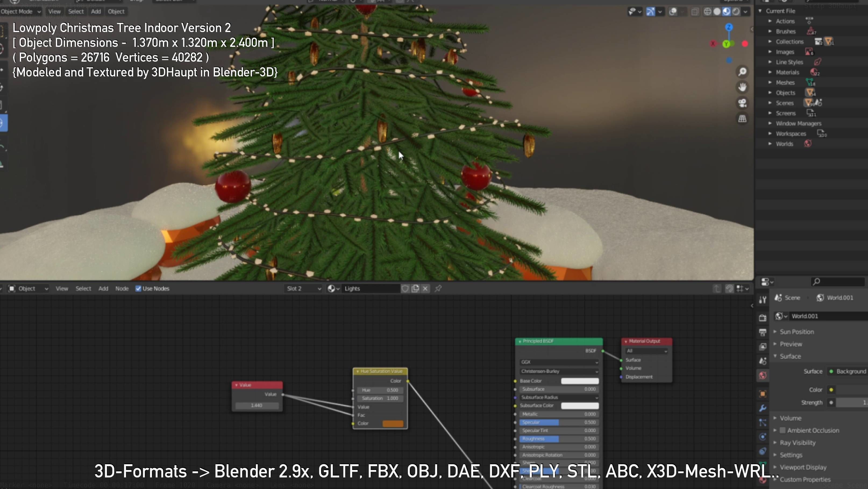Open View Layer properties tab
This screenshot has width=868, height=489.
[763, 347]
